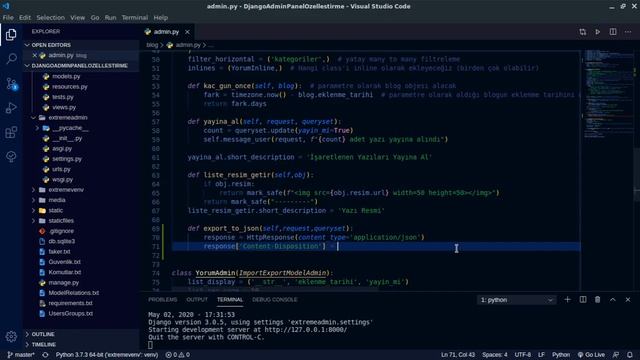This screenshot has height=360, width=640.
Task: Maximize the panel with up chevron
Action: [613, 300]
